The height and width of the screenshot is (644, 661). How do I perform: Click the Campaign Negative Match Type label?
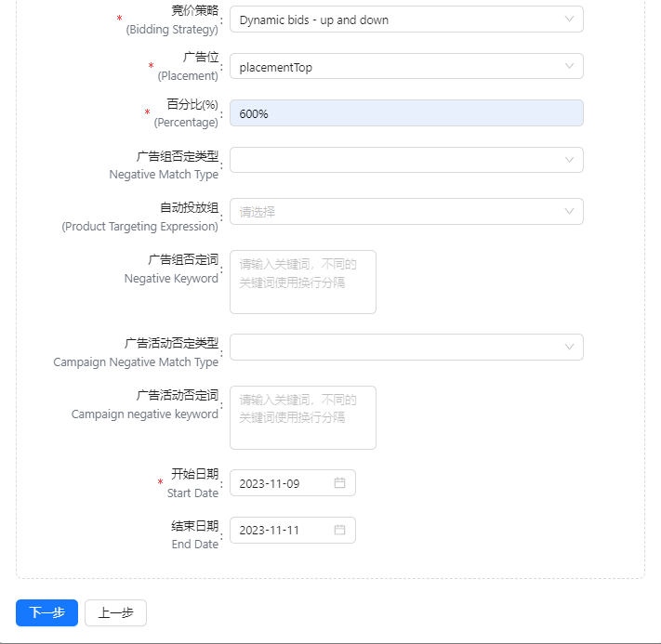[136, 362]
